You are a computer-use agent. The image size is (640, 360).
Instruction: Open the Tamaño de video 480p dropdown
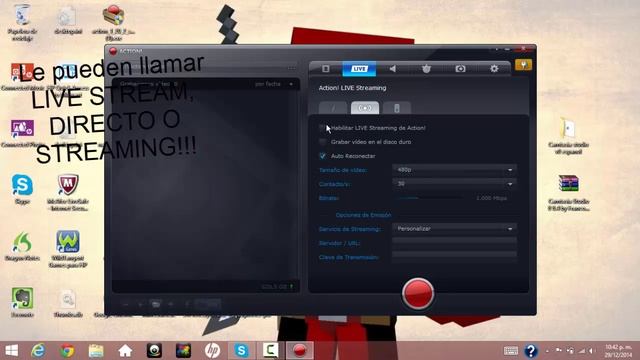point(454,169)
